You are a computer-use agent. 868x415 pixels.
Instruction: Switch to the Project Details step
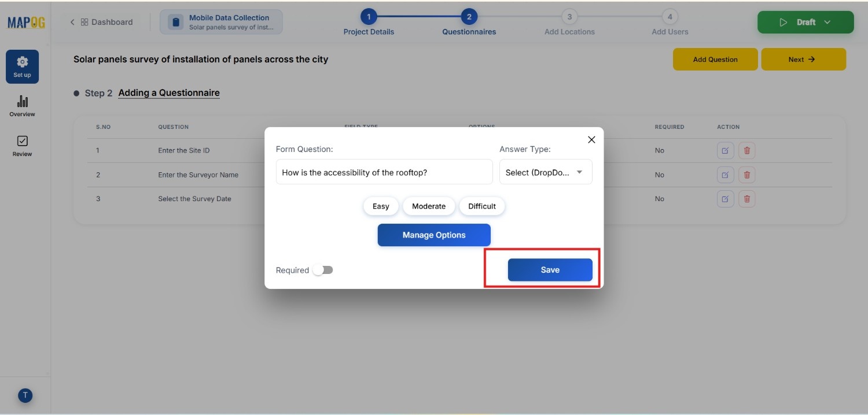tap(369, 17)
